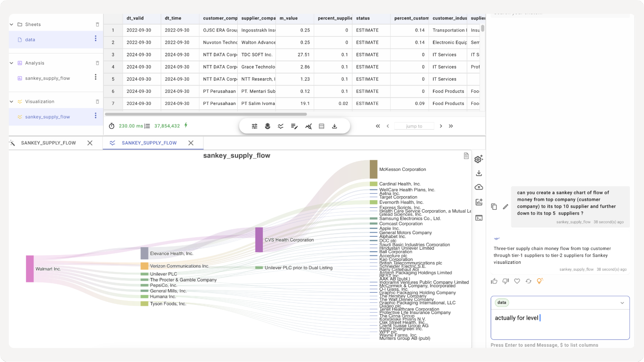Regenerate the assistant response

[529, 281]
